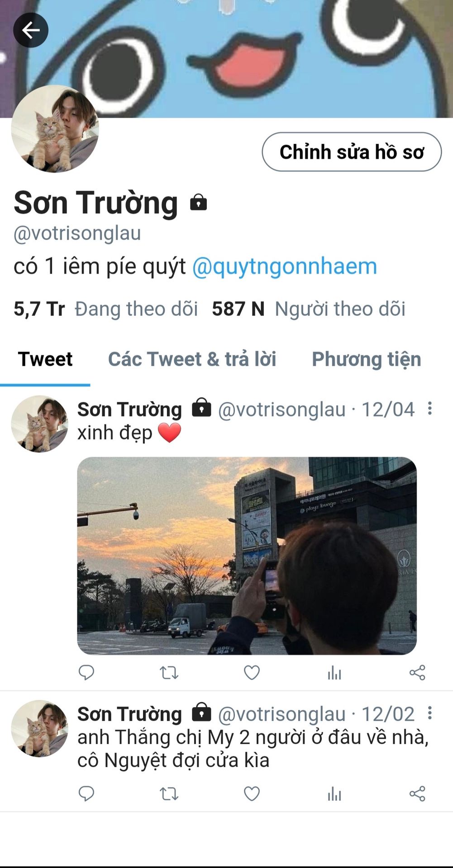Click the "Chỉnh sửa hồ sơ" button
Image resolution: width=453 pixels, height=868 pixels.
[x=352, y=152]
